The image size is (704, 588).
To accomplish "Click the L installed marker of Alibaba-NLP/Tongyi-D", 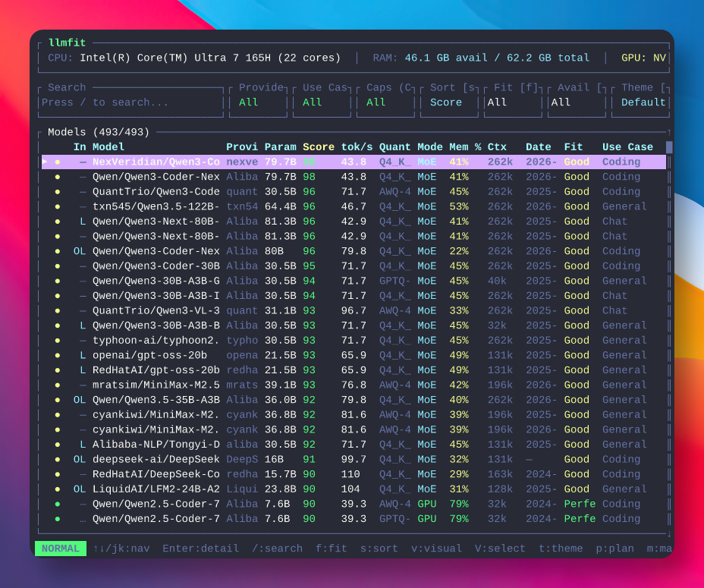I will 83,445.
